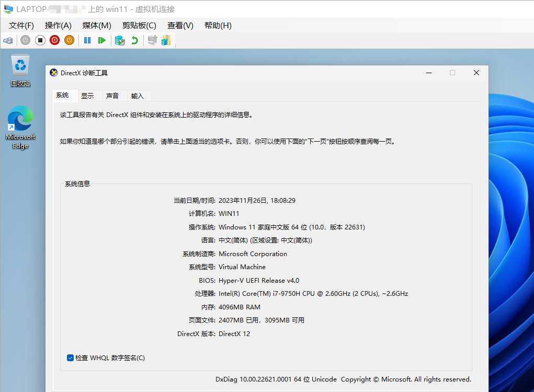Click the 系统信息 group label
The height and width of the screenshot is (392, 534).
[x=77, y=184]
